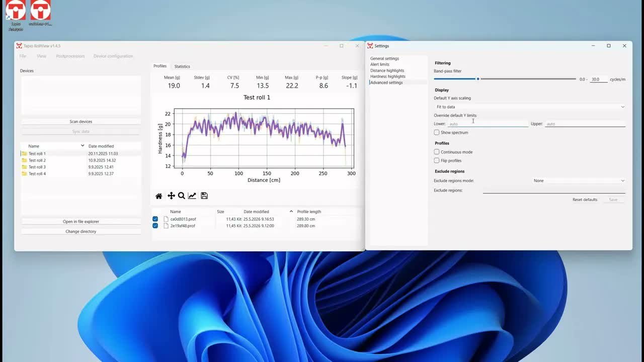Open Alert limits settings section
The image size is (644, 362).
point(380,64)
